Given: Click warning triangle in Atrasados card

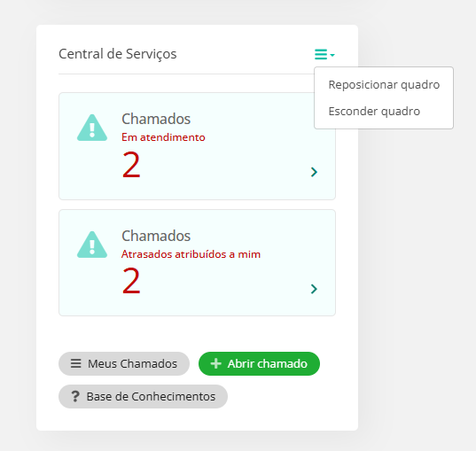Looking at the screenshot, I should click(92, 245).
